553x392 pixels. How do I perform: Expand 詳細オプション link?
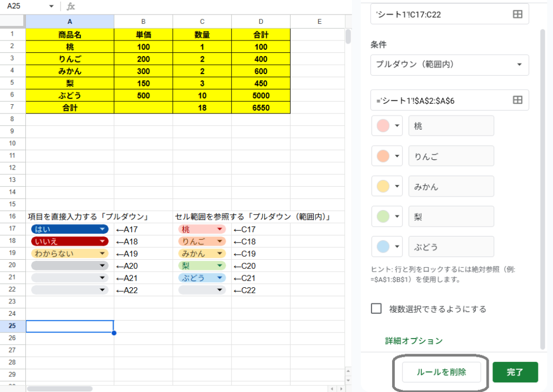coord(414,341)
